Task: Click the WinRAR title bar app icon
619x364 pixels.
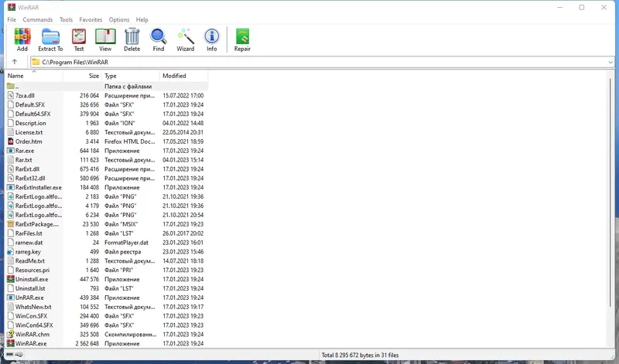Action: coord(12,7)
